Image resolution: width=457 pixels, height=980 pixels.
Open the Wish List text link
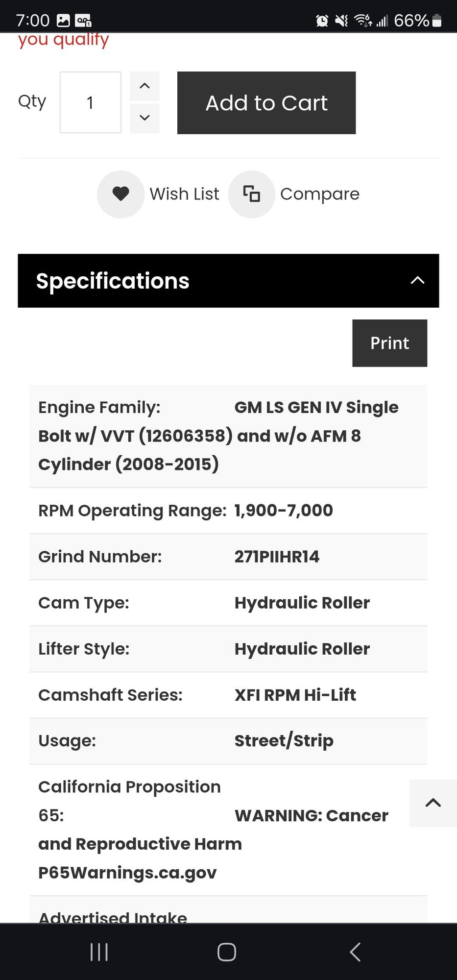(184, 194)
